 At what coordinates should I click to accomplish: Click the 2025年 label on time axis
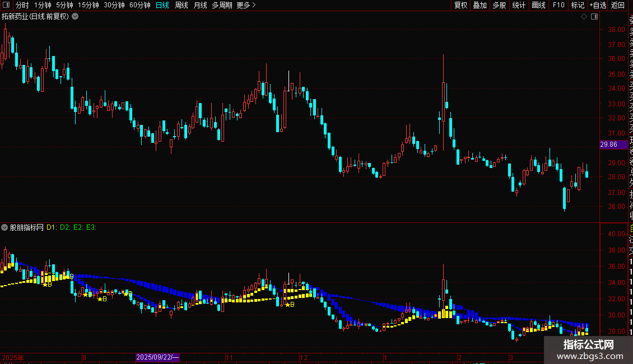pyautogui.click(x=13, y=357)
